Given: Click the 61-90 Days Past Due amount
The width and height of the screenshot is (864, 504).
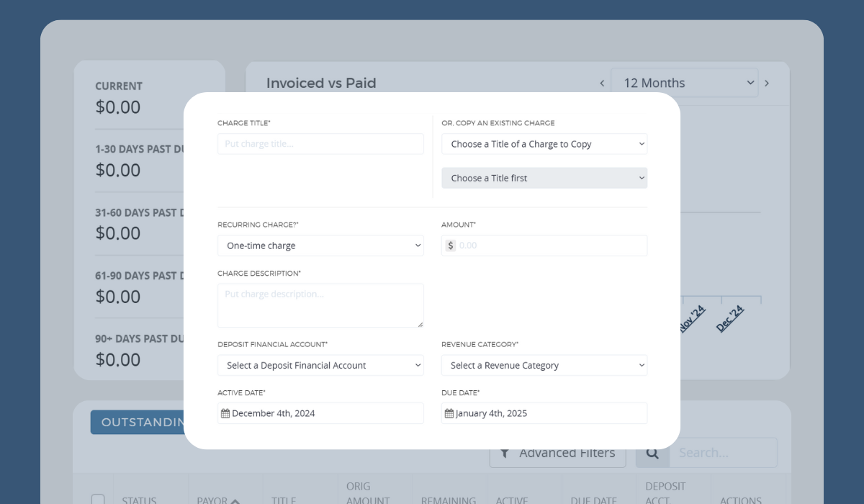Looking at the screenshot, I should 118,297.
